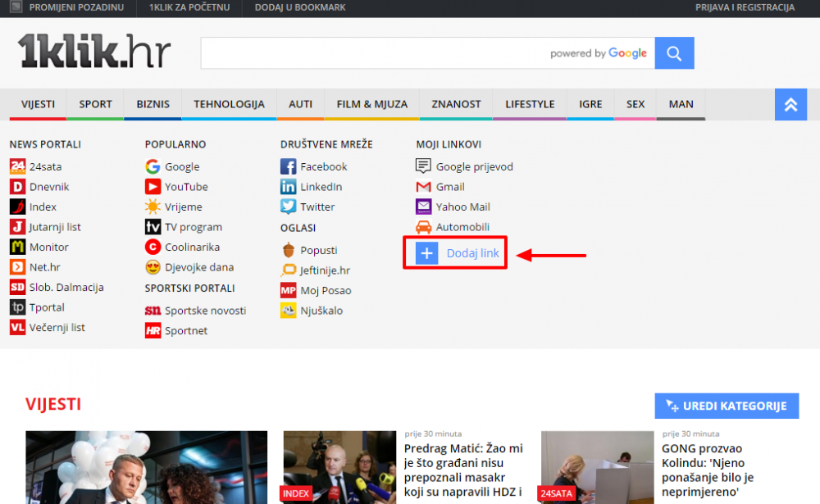Viewport: 820px width, 504px height.
Task: Click the blue plus Dodaj link icon
Action: (426, 253)
